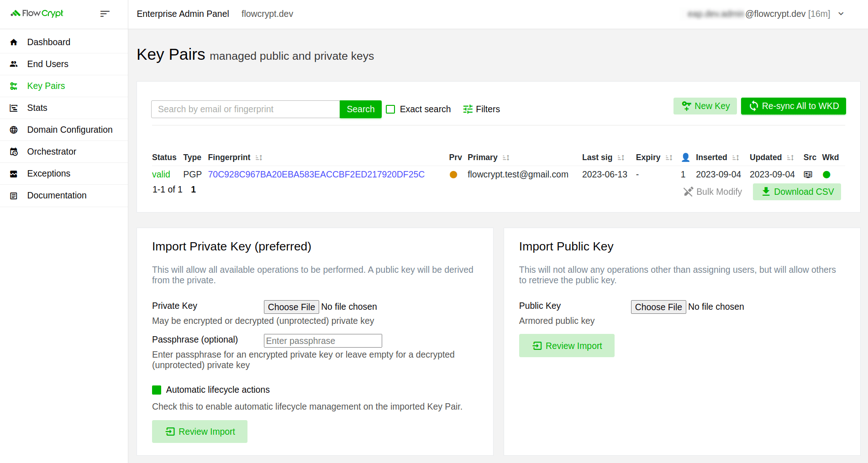Click the FlowCrypt logo
This screenshot has width=868, height=463.
point(37,13)
